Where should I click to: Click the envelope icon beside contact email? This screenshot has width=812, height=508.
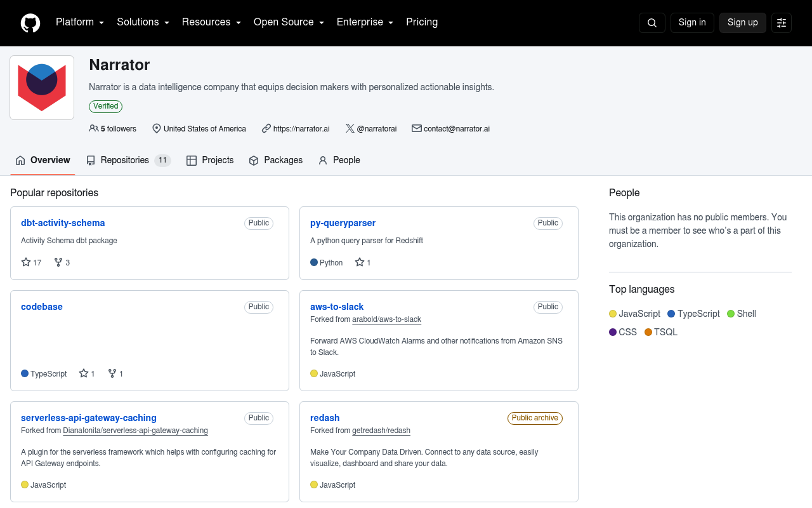[x=417, y=128]
